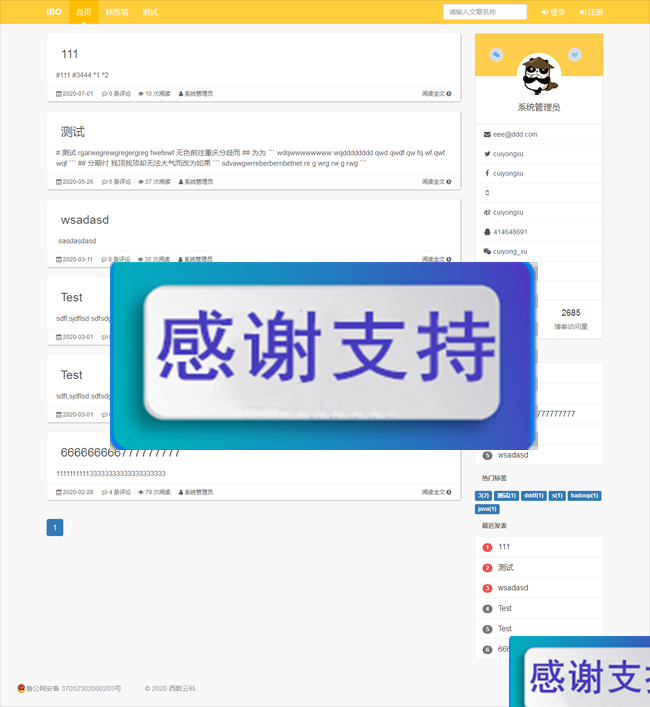
Task: Focus the article name search field
Action: pyautogui.click(x=485, y=12)
